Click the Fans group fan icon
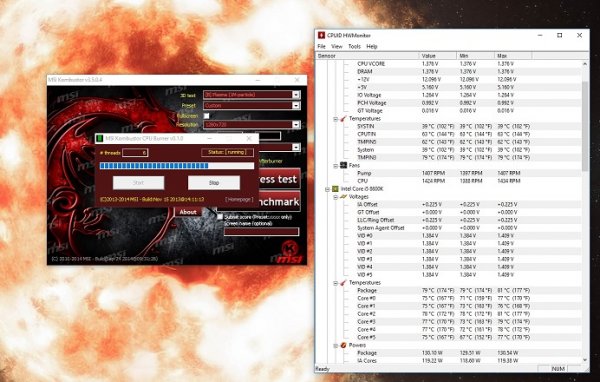600x382 pixels. 343,165
